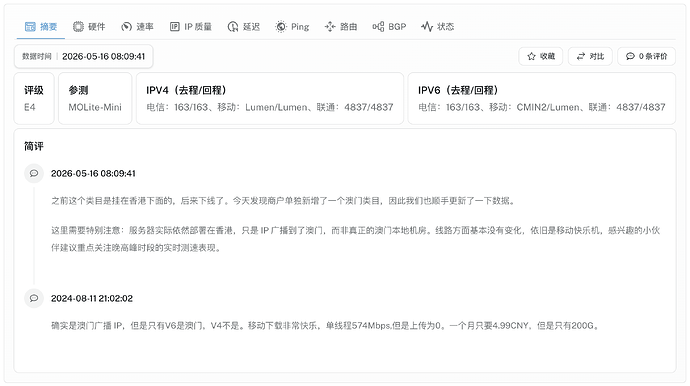Switch to the 路由 routing tab
The image size is (690, 386).
point(341,27)
